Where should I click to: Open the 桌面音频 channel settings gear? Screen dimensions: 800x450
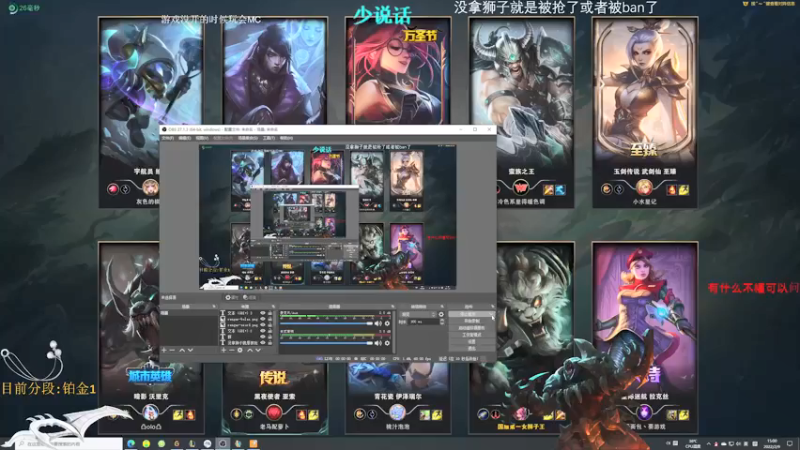click(x=387, y=343)
